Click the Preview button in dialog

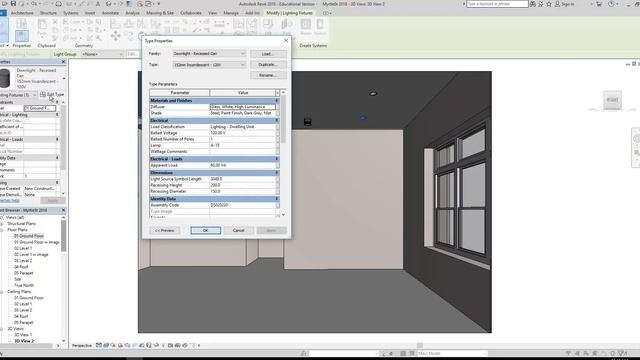164,231
